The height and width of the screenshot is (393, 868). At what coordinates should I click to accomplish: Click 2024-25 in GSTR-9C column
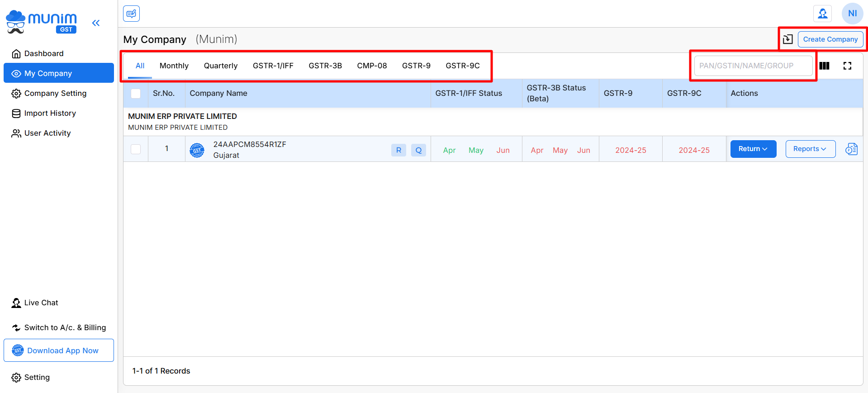[694, 150]
